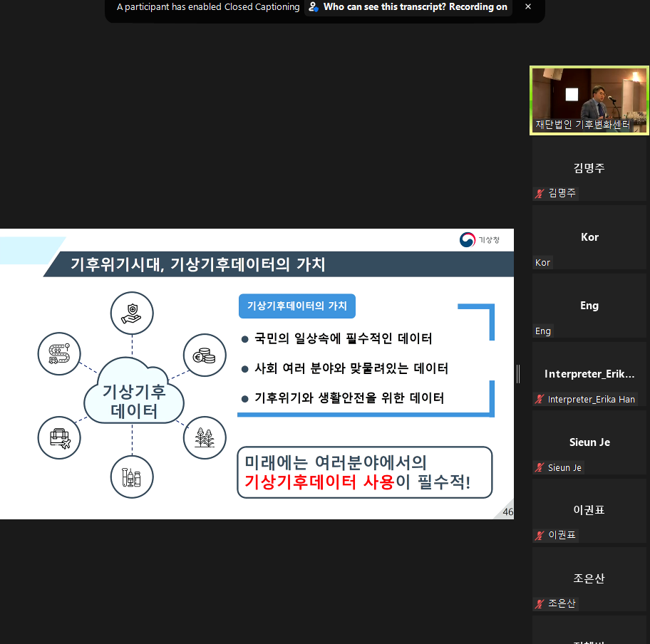Viewport: 650px width, 644px height.
Task: Click the muted microphone icon beside Sieun Je
Action: tap(539, 467)
